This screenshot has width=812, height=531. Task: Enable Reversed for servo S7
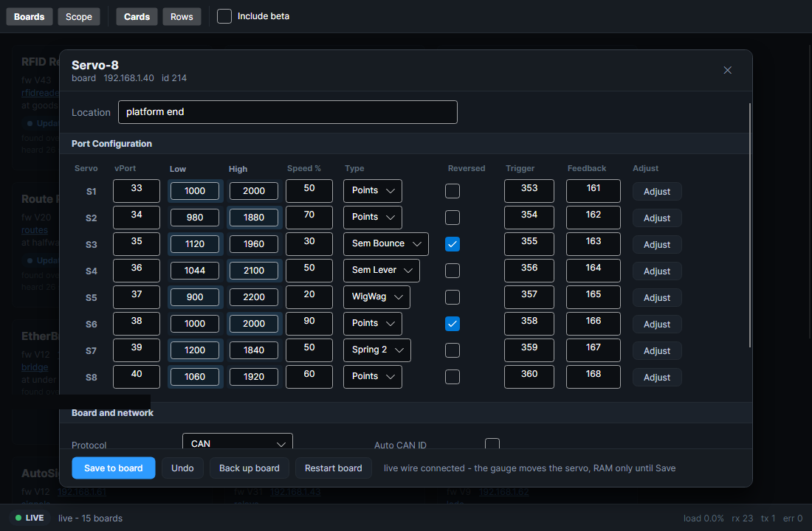click(x=452, y=350)
